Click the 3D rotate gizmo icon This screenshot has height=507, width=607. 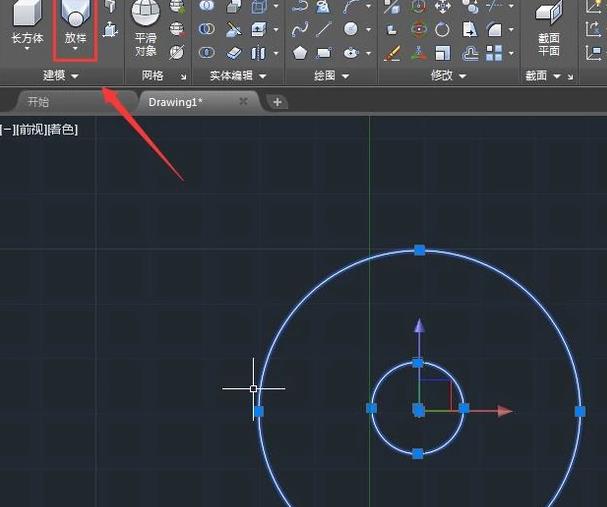[418, 30]
